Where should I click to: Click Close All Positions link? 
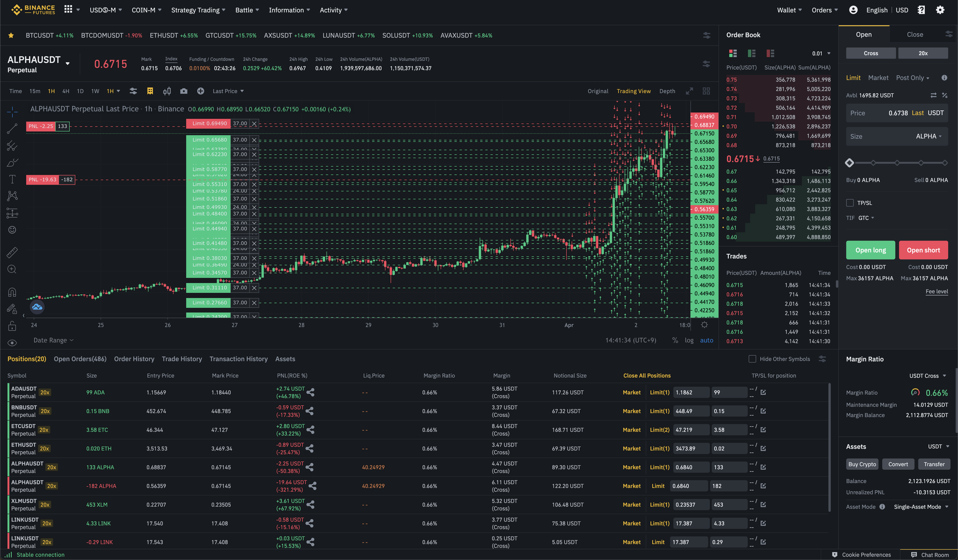click(x=647, y=376)
